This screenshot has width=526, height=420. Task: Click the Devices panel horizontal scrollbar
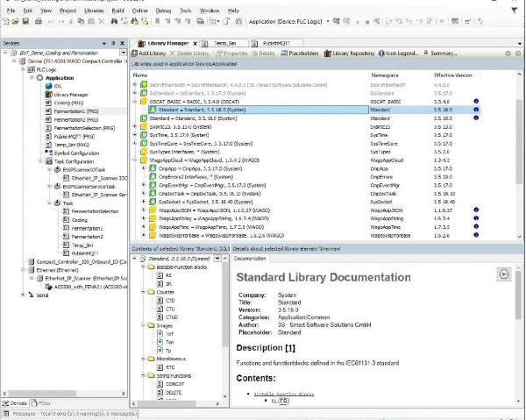(42, 393)
